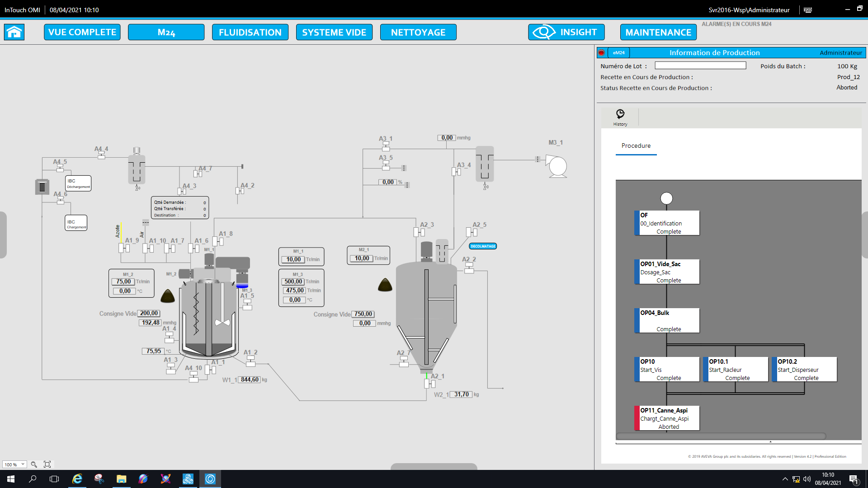Toggle valve A3_5
Screen dimensions: 868x488
(386, 166)
